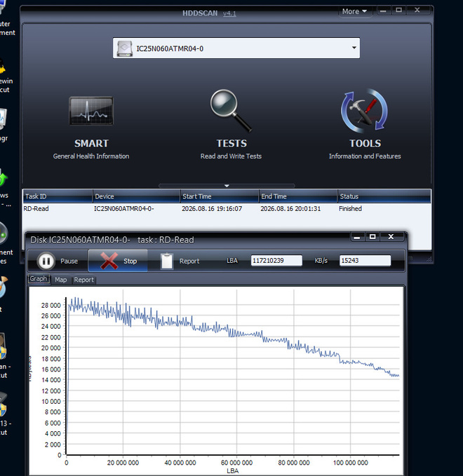Stop the RD-Read task

pyautogui.click(x=118, y=261)
